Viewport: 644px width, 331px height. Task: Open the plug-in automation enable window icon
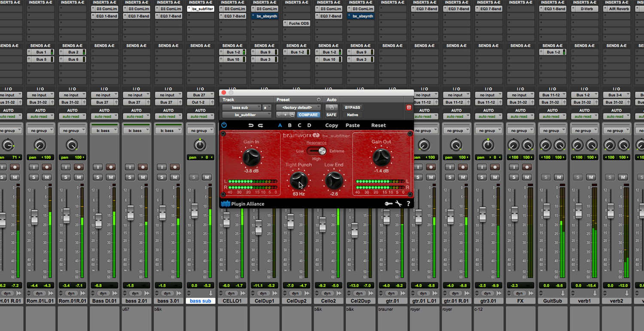tap(331, 107)
